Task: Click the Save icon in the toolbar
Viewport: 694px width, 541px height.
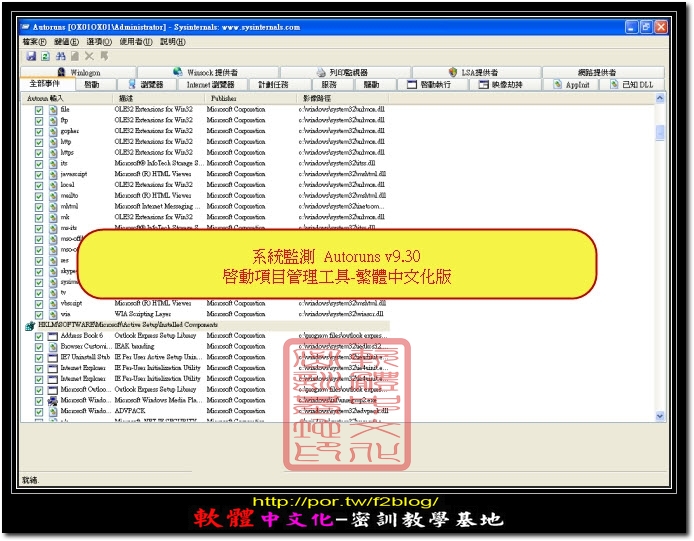Action: pos(31,56)
